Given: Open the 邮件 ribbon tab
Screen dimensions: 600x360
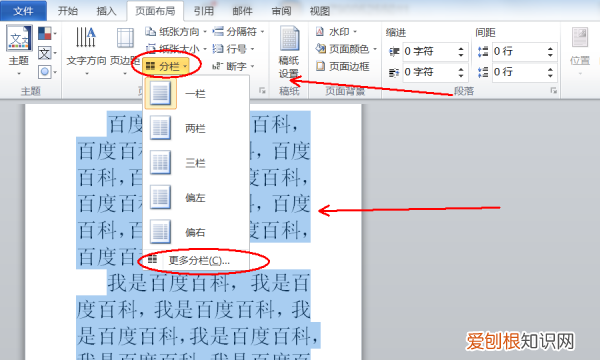Looking at the screenshot, I should point(243,11).
